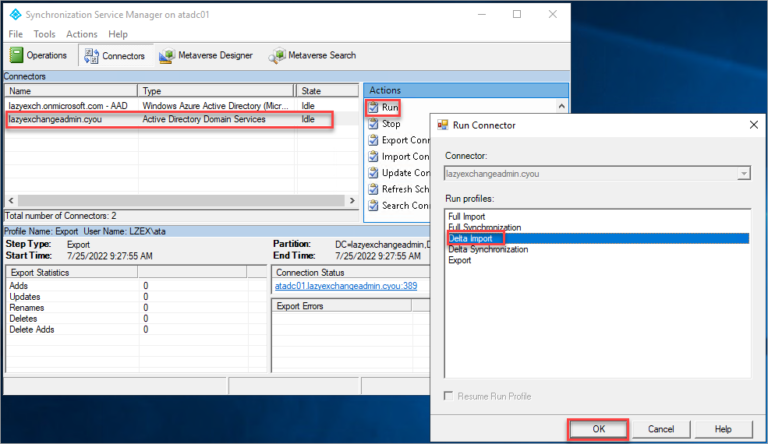Click the Search Connector Space icon

pos(373,206)
